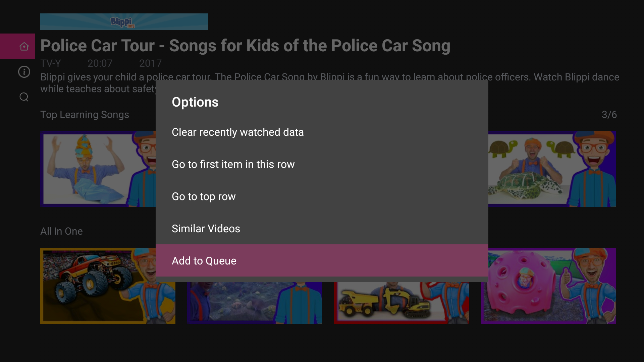Click the 'All In One' row label
This screenshot has height=362, width=644.
pyautogui.click(x=61, y=231)
